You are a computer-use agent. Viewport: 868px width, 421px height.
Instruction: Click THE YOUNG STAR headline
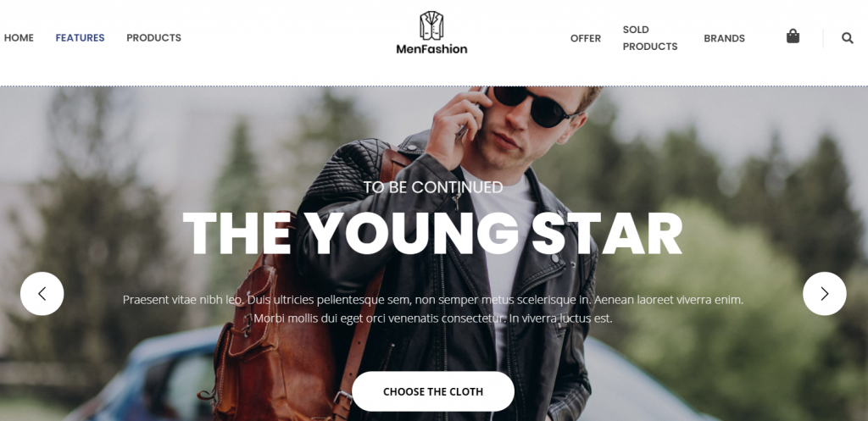point(432,234)
